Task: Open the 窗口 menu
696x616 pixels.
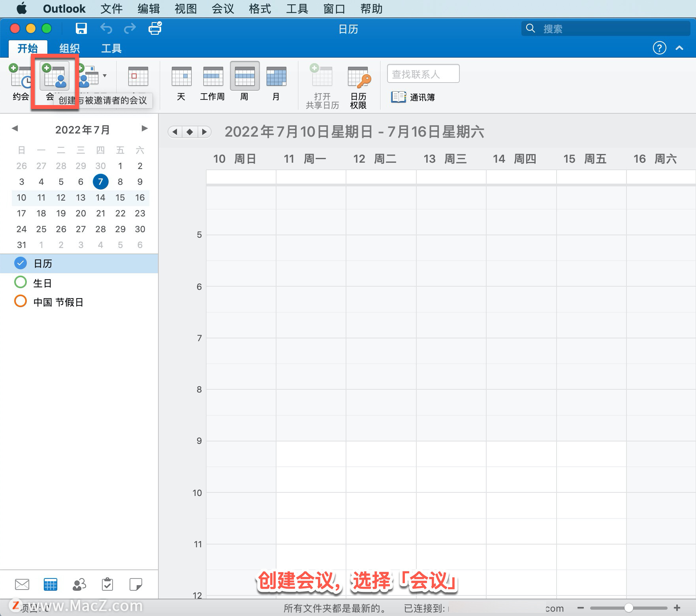Action: click(334, 9)
